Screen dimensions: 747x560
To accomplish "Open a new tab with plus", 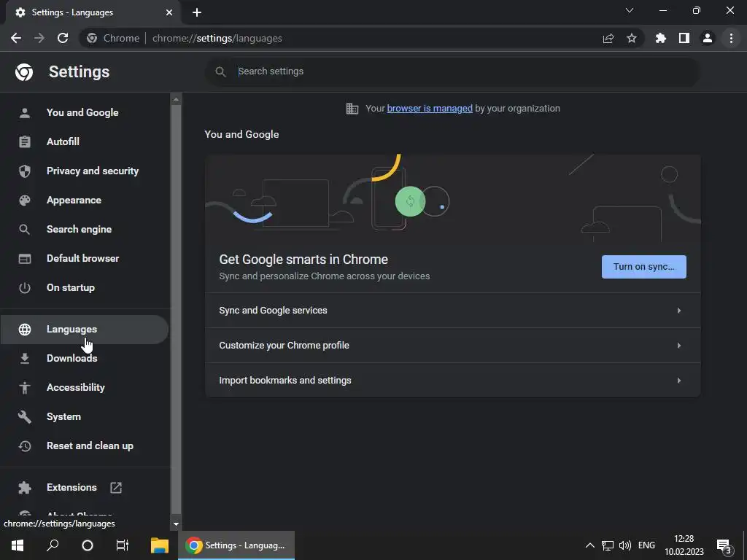I will pos(197,12).
